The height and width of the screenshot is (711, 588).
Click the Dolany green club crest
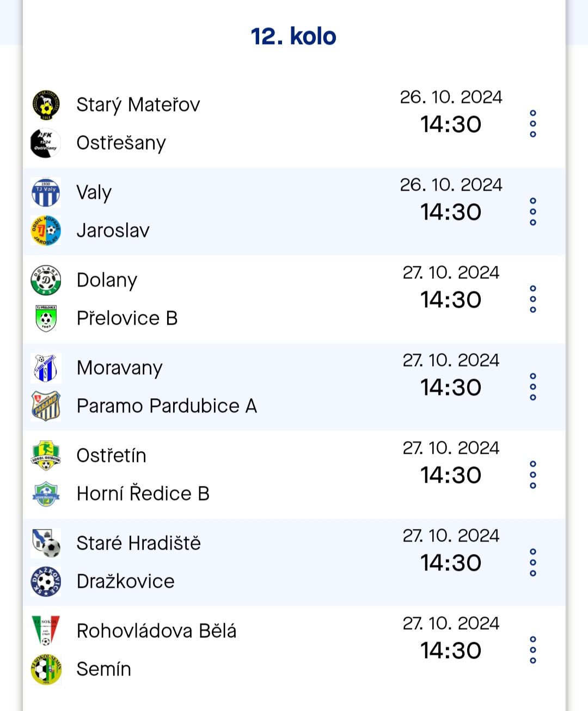tap(46, 280)
